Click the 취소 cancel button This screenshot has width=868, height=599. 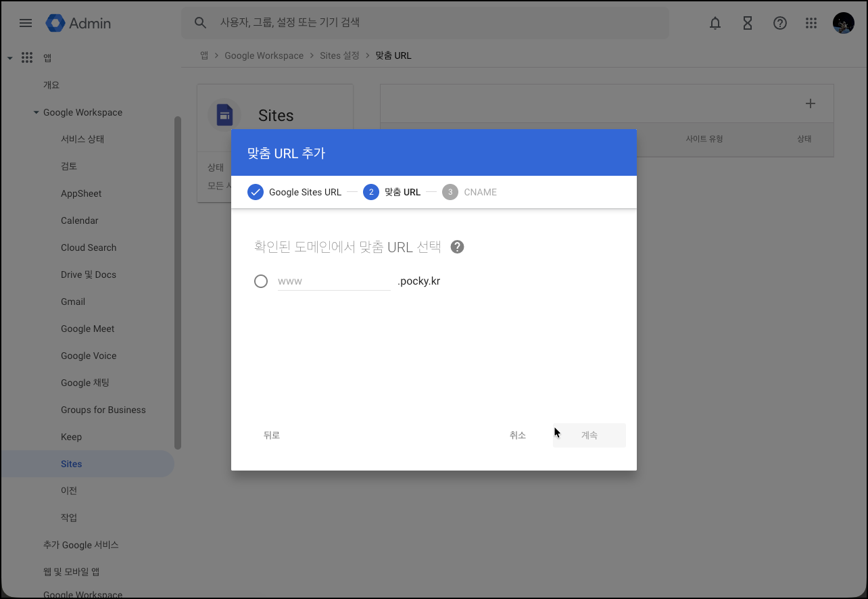tap(518, 435)
